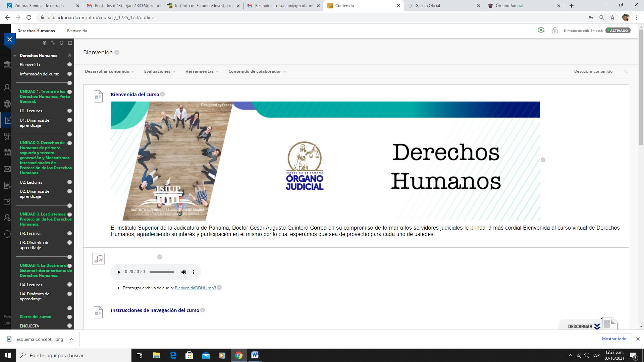Open the profile person icon in the sidebar
Viewport: 644px width, 362px height.
click(x=7, y=88)
